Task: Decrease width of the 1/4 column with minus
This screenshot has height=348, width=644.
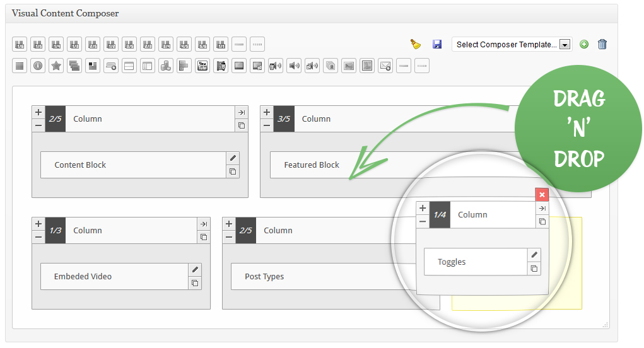Action: (x=423, y=221)
